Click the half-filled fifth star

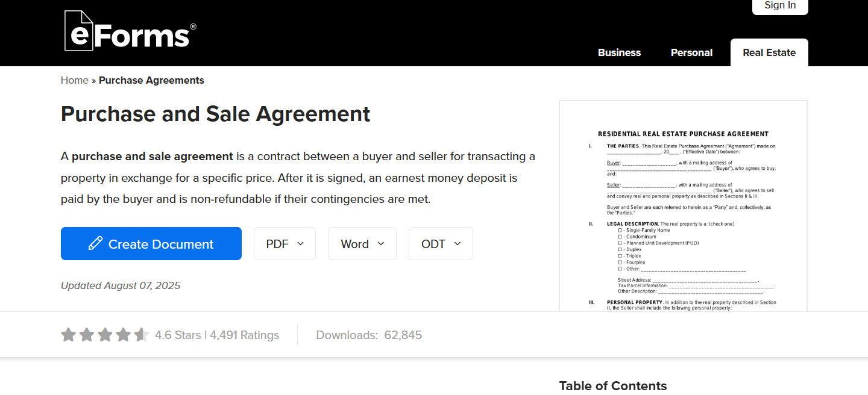[x=142, y=334]
